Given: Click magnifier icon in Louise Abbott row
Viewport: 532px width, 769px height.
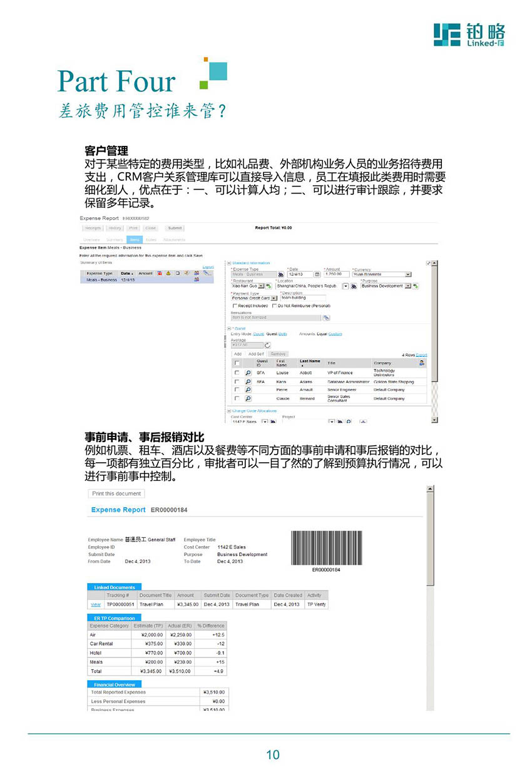Looking at the screenshot, I should click(248, 373).
